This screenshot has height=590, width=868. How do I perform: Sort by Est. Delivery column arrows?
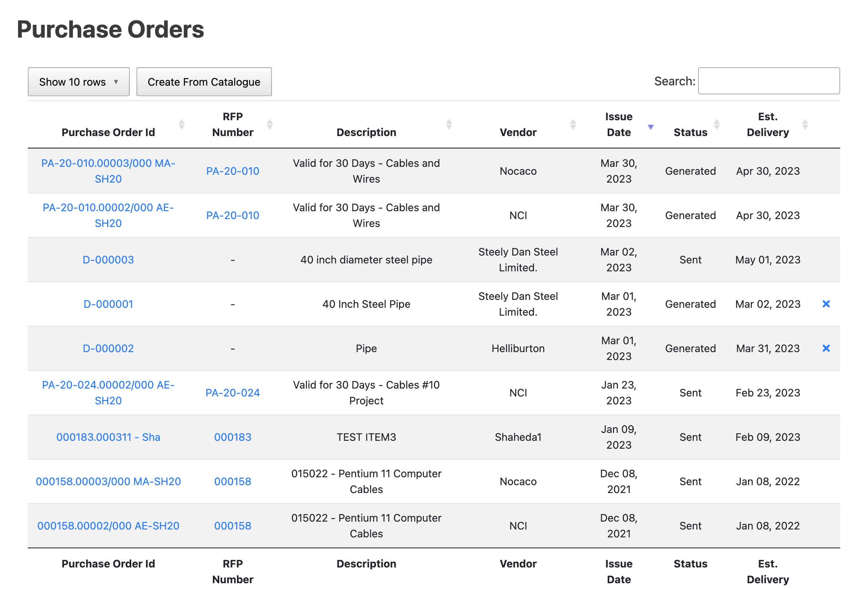805,124
